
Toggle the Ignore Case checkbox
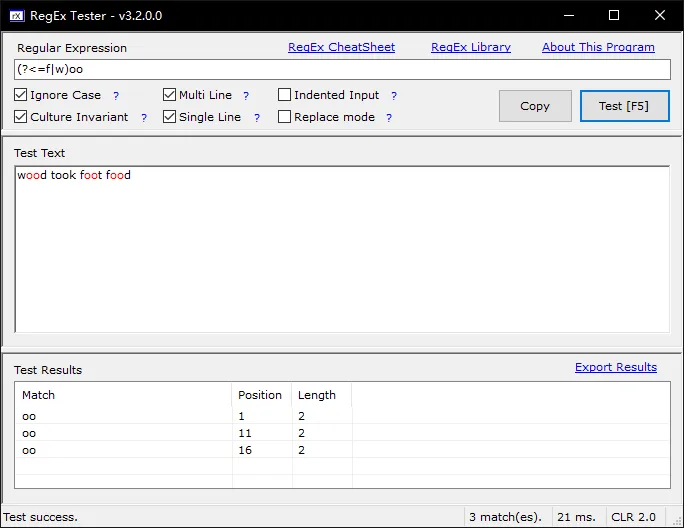click(x=21, y=95)
